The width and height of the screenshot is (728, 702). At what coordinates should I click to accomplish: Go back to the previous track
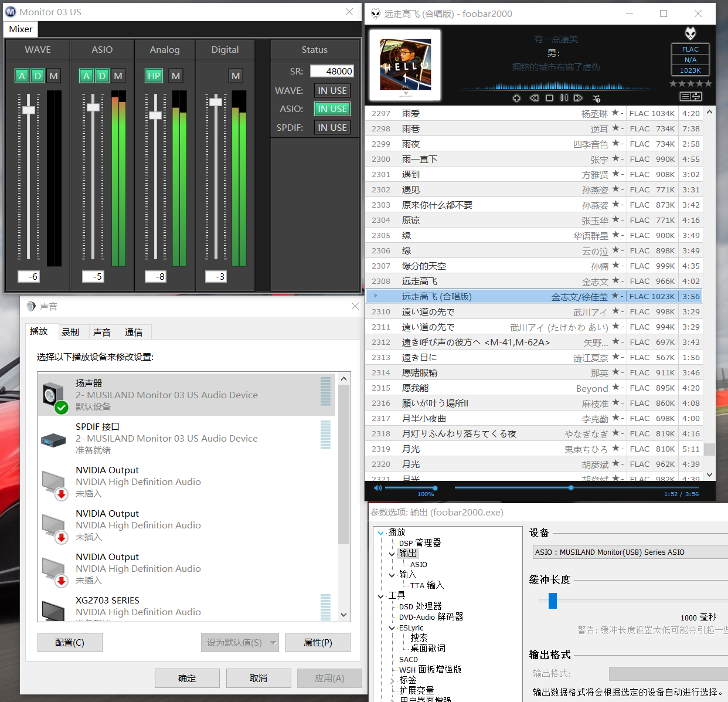click(x=534, y=98)
